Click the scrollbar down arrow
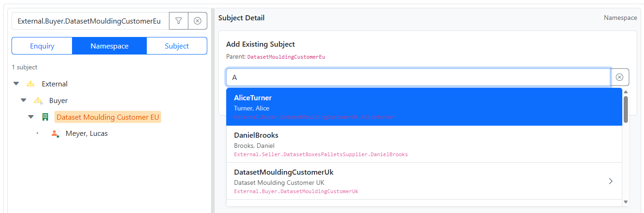 click(626, 202)
